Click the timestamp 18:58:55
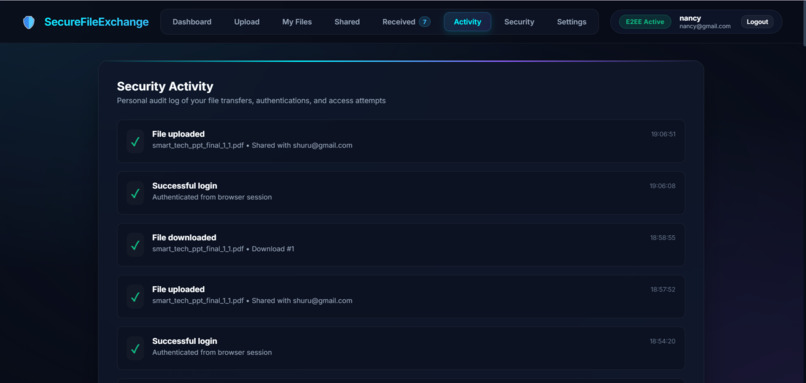806x383 pixels. click(x=663, y=238)
